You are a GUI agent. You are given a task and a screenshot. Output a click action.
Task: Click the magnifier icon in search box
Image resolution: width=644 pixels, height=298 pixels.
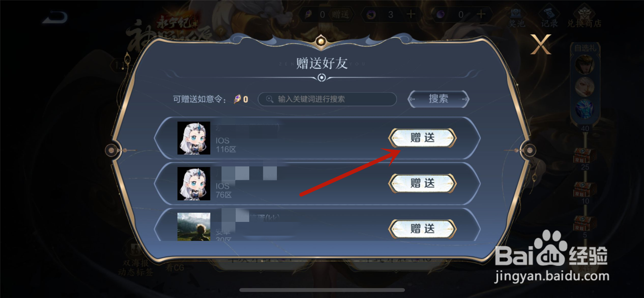click(270, 99)
